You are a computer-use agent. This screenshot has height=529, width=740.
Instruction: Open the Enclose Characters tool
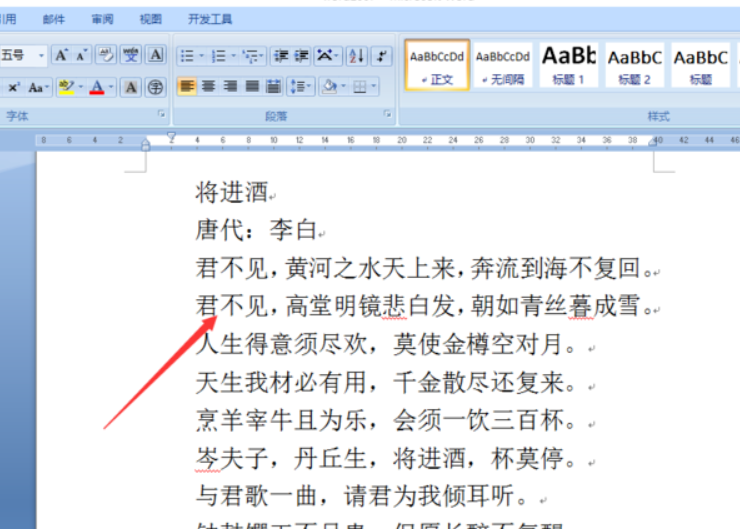(155, 88)
